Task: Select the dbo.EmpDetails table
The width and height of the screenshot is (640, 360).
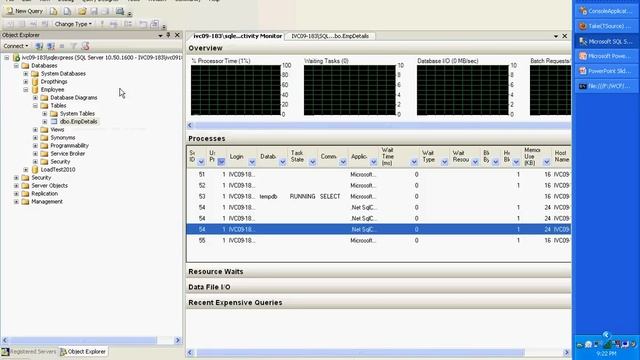Action: tap(78, 122)
